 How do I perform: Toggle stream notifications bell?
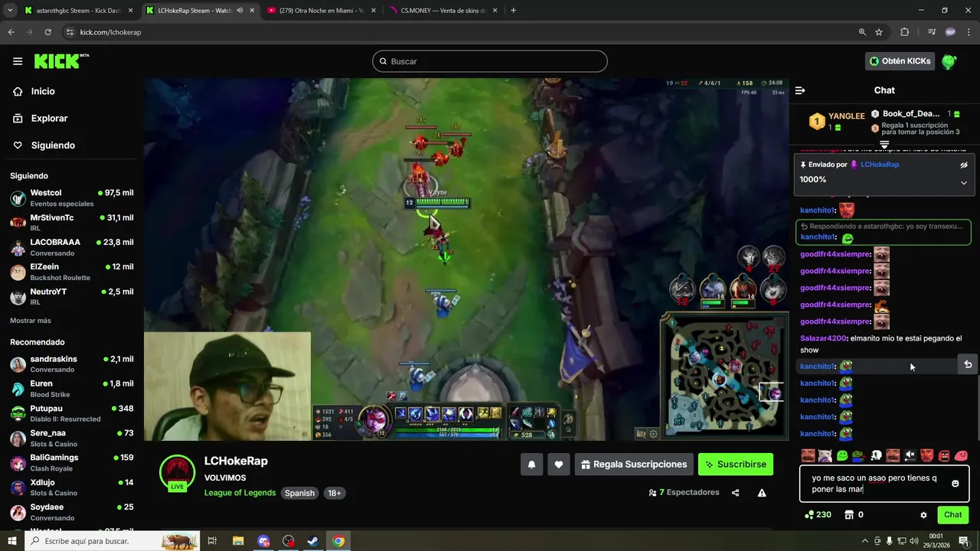click(531, 465)
